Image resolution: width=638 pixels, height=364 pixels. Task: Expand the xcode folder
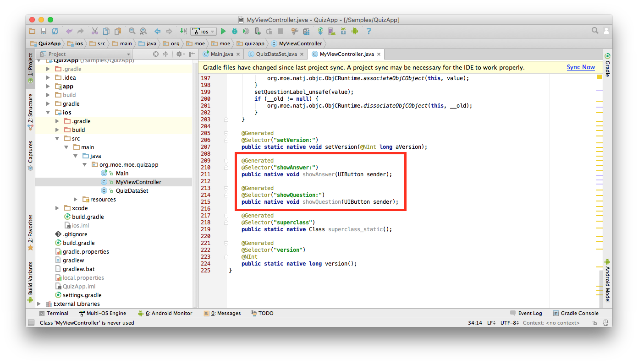click(x=57, y=208)
